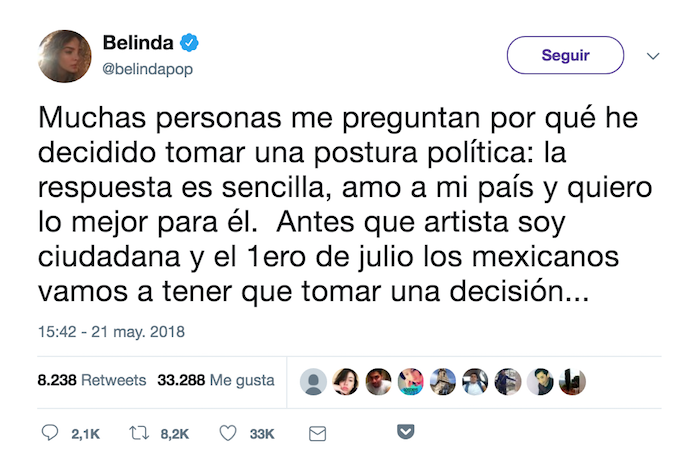Open the second liker avatar, woman with dark hair
The image size is (700, 476).
tap(347, 381)
